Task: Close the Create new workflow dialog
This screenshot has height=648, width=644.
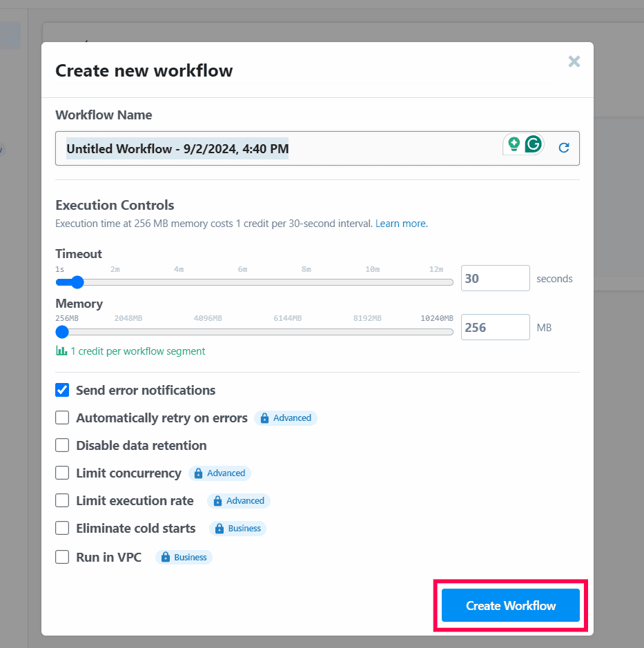Action: (574, 62)
